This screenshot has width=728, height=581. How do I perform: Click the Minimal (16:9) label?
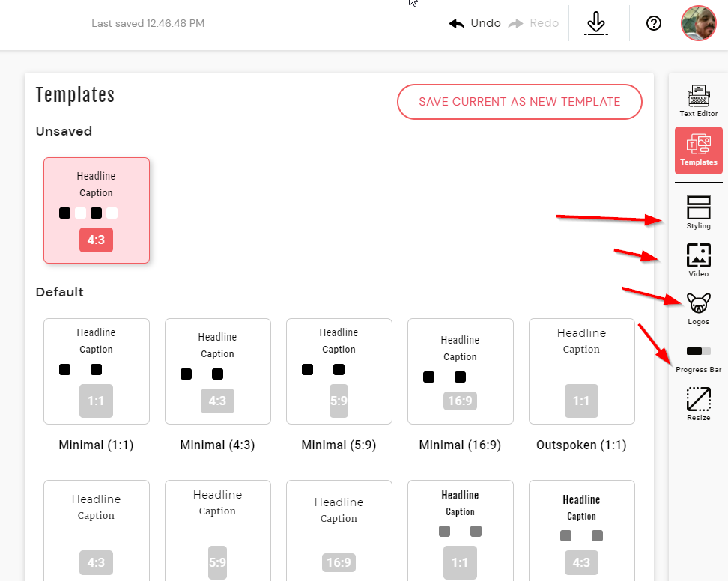pos(460,445)
